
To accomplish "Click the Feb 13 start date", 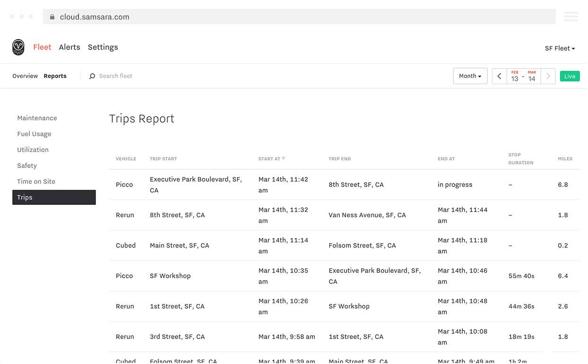I will pos(515,76).
